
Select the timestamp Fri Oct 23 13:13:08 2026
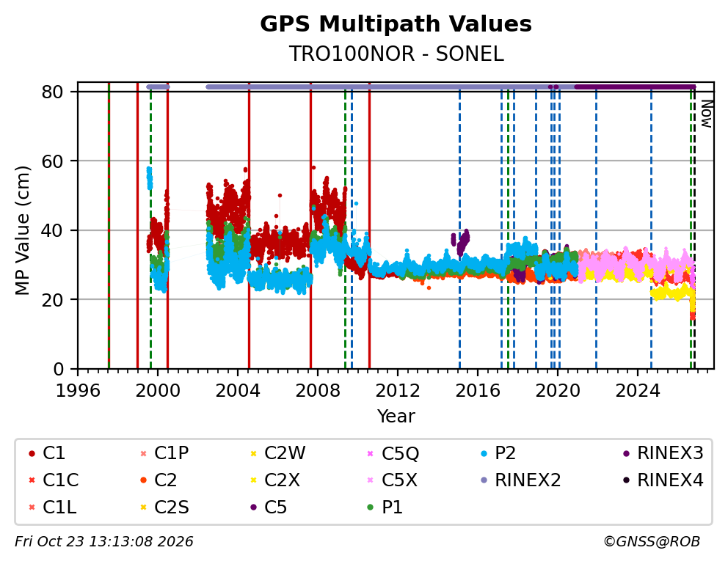click(x=104, y=541)
